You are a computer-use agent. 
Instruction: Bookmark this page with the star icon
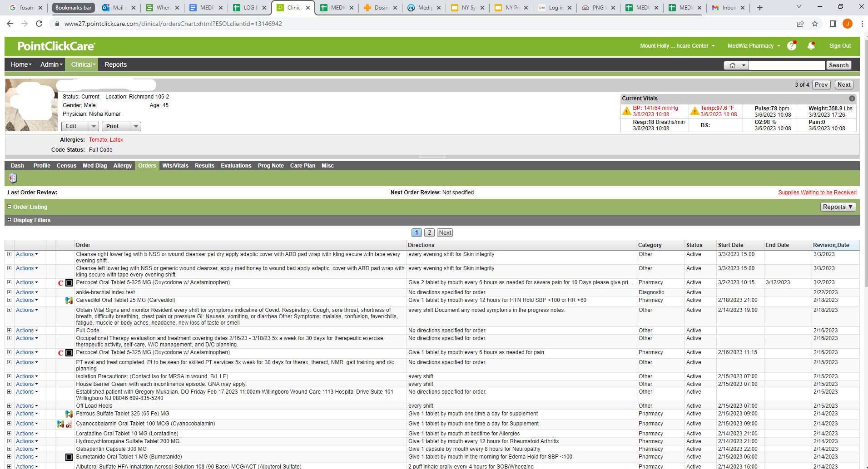tap(815, 24)
